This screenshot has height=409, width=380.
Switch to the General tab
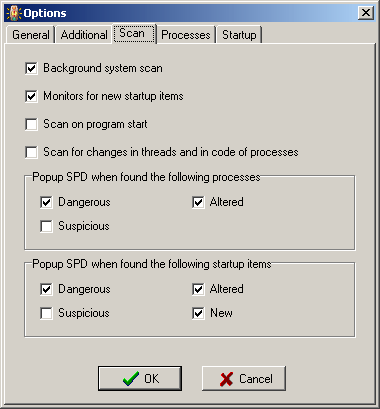click(30, 35)
